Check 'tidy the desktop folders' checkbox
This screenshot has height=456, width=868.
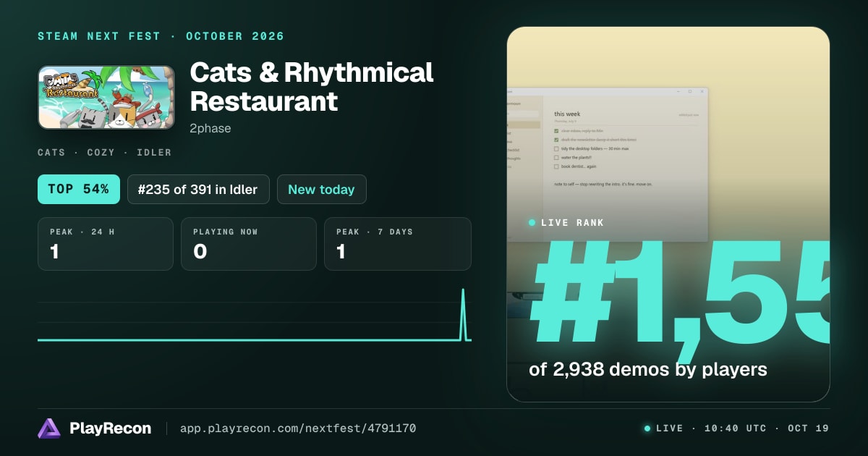coord(556,148)
